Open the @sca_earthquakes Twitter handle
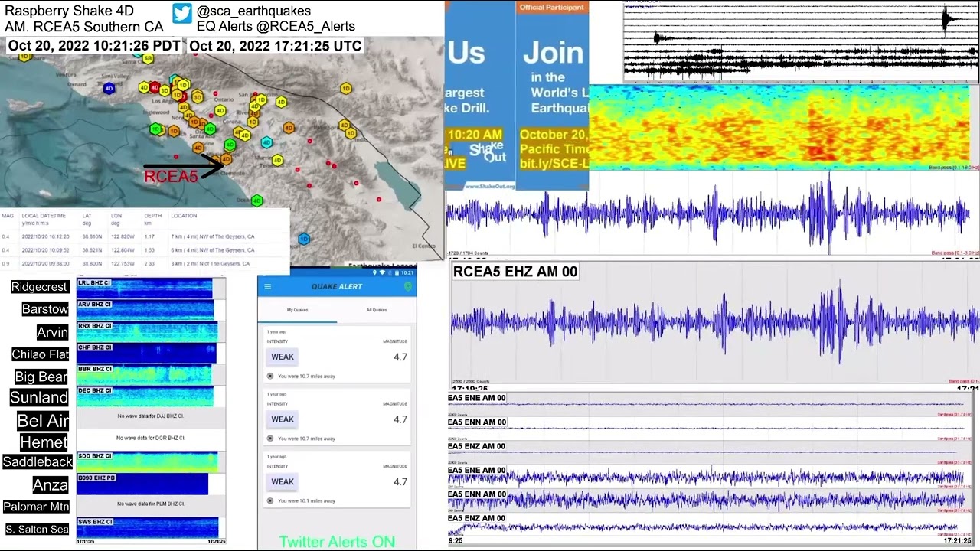The image size is (980, 551). (x=253, y=11)
